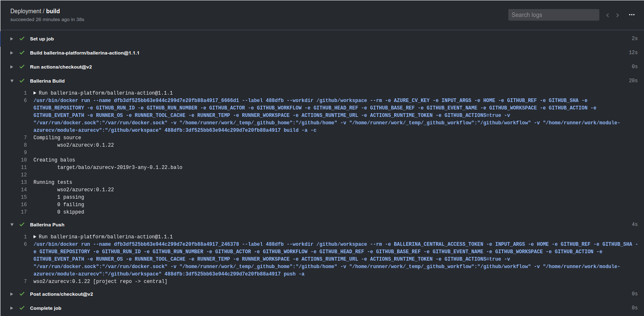Go to next search result arrow
644x316 pixels.
click(x=618, y=15)
